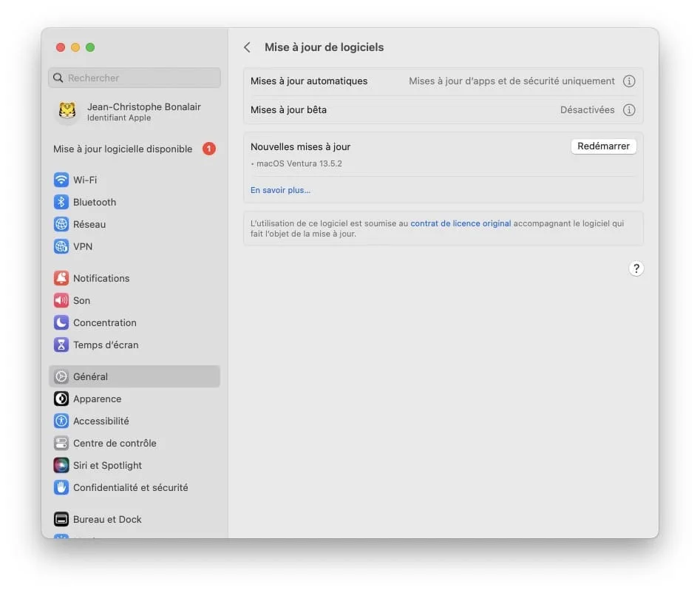Show info for Mises à jour bêta

629,110
